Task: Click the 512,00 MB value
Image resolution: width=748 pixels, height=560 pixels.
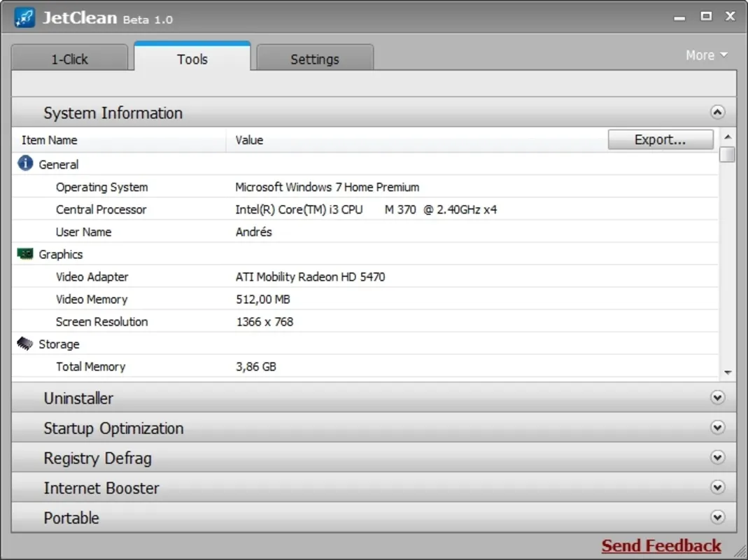Action: click(x=263, y=300)
